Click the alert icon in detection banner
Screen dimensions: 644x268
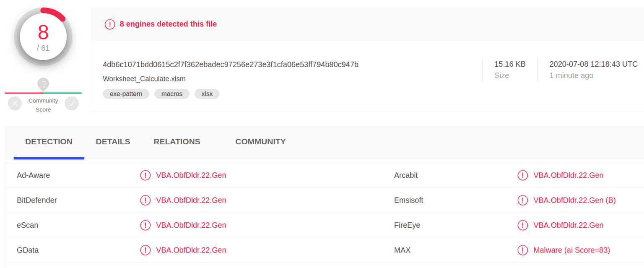pyautogui.click(x=110, y=24)
